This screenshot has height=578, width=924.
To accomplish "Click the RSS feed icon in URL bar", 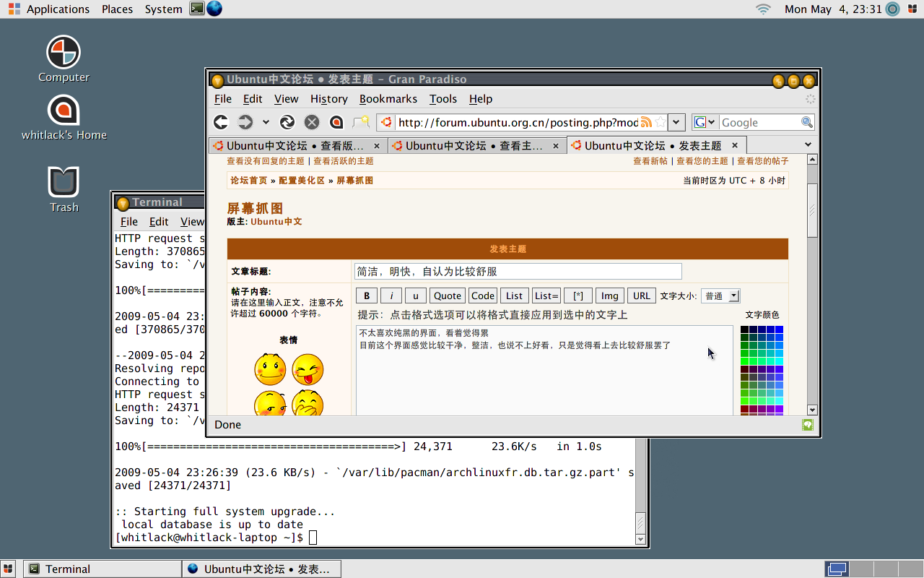I will 647,122.
